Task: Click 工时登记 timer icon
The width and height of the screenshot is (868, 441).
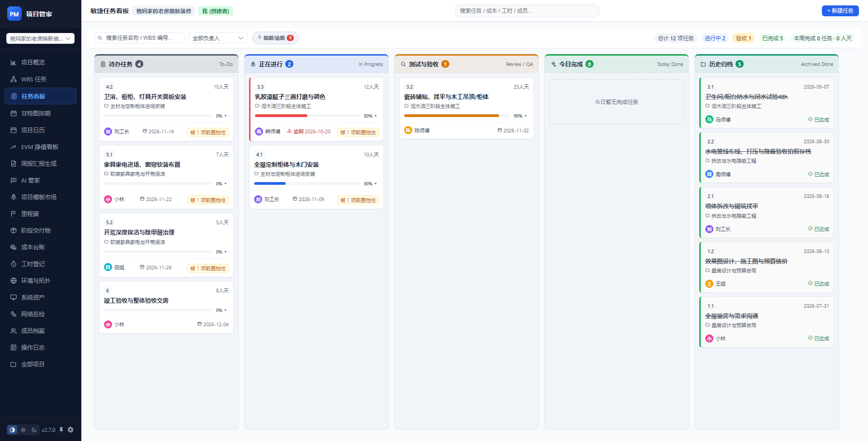Action: [14, 264]
